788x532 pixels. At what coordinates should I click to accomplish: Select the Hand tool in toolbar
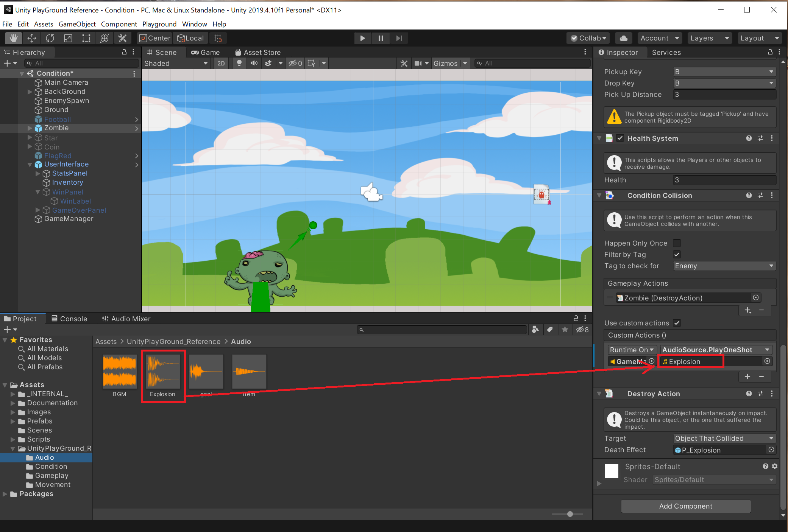click(14, 38)
